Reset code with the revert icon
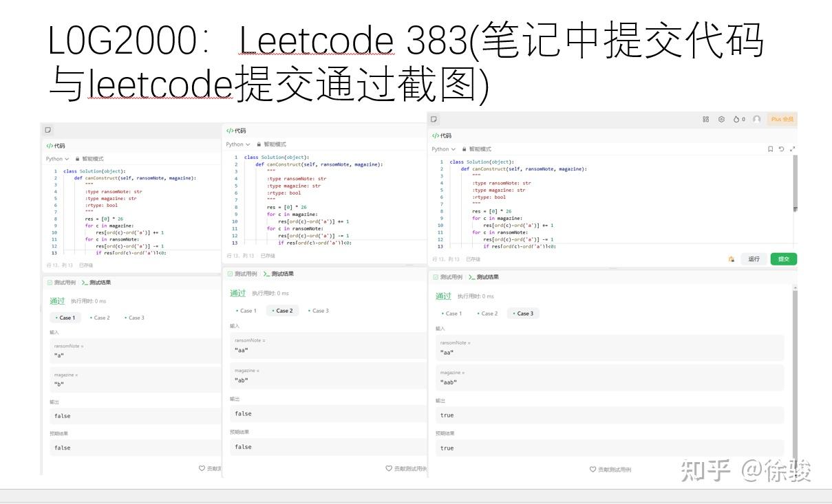This screenshot has width=832, height=504. tap(781, 149)
